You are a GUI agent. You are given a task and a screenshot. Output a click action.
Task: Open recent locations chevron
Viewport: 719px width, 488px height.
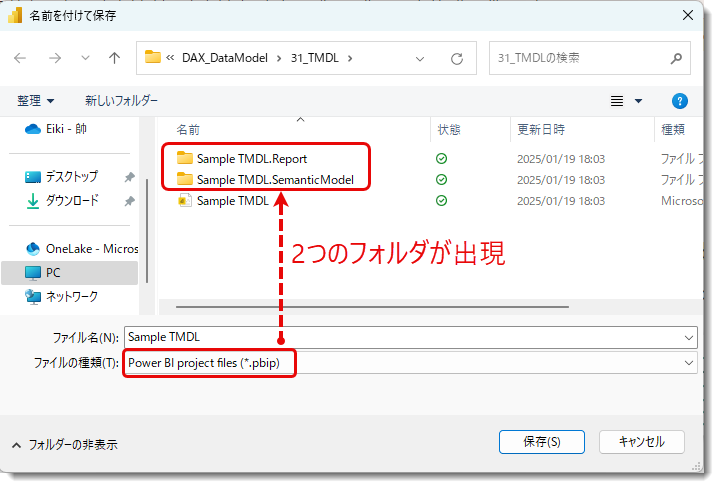pos(85,58)
